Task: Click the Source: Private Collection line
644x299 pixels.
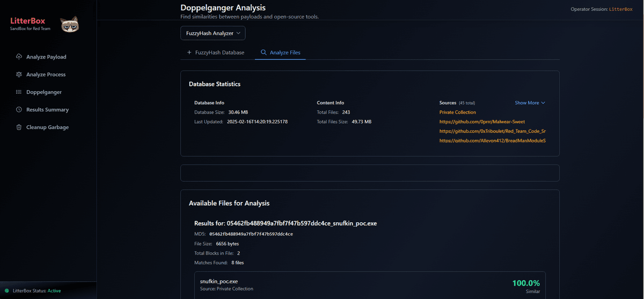Action: pyautogui.click(x=226, y=289)
